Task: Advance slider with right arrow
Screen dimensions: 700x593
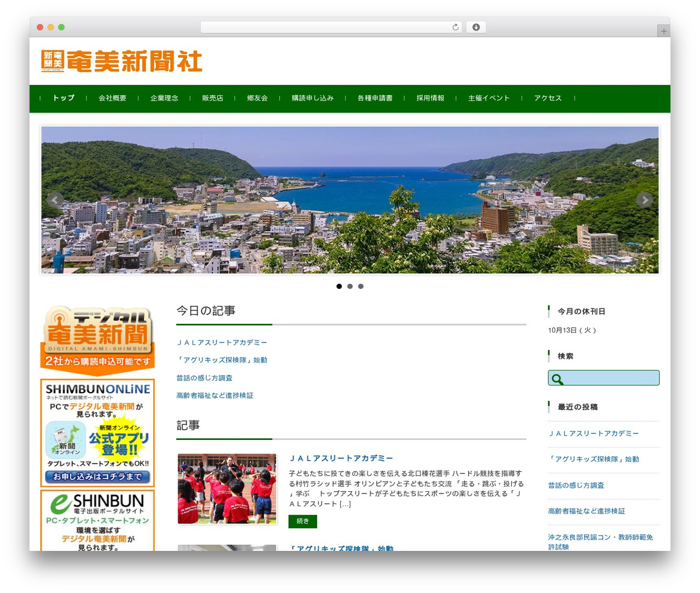Action: pyautogui.click(x=645, y=200)
